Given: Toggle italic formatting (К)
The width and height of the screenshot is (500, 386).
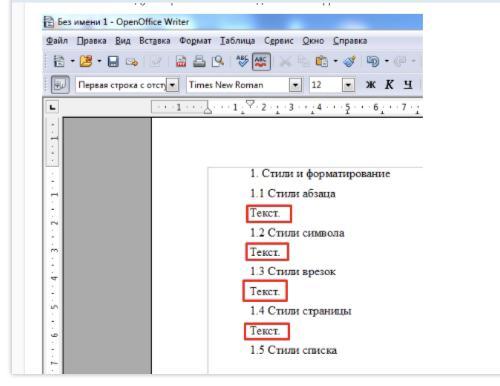Looking at the screenshot, I should [x=389, y=85].
